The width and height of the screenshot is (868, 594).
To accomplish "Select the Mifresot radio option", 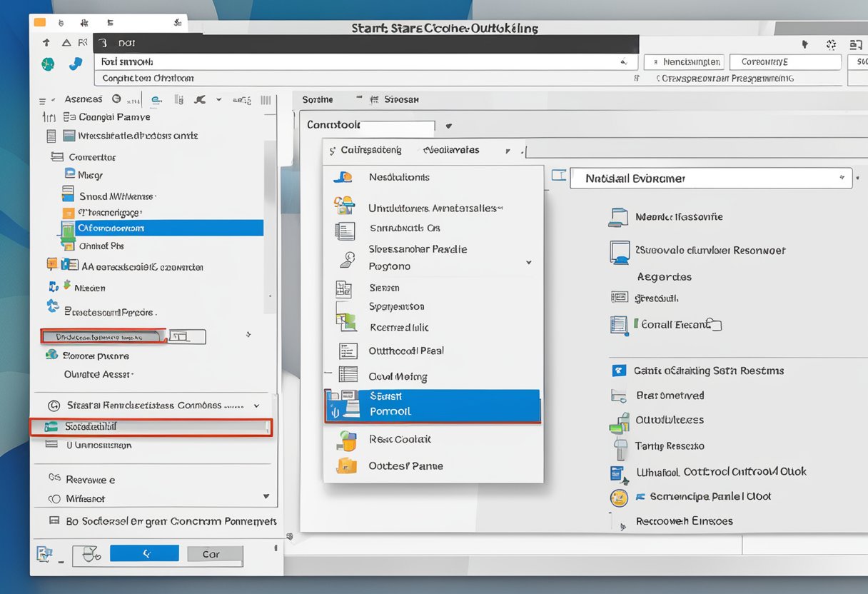I will point(54,499).
